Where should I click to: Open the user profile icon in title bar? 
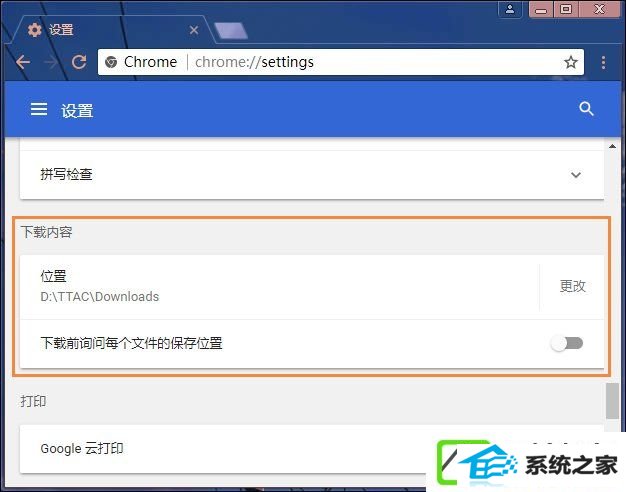(510, 9)
